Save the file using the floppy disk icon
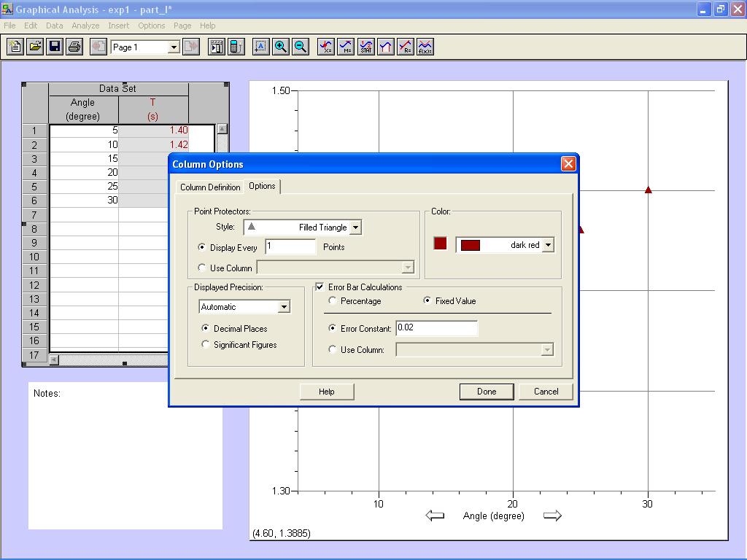The height and width of the screenshot is (560, 747). point(55,47)
